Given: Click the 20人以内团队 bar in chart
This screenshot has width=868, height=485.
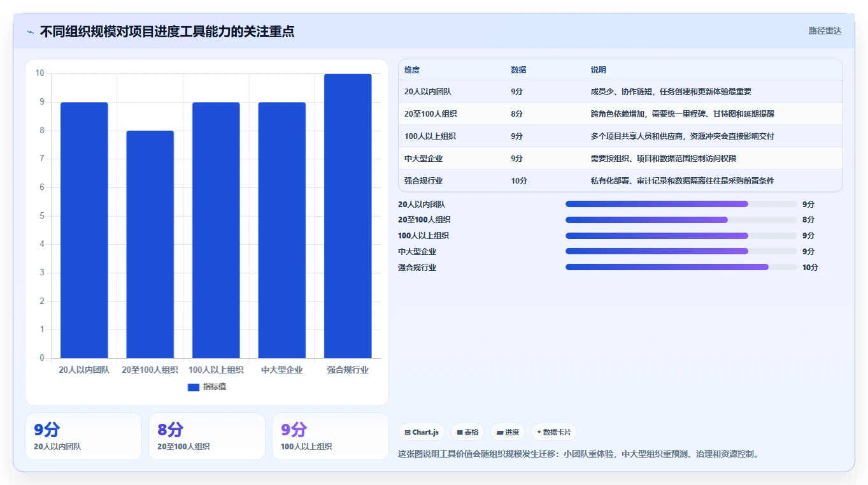Looking at the screenshot, I should tap(84, 230).
